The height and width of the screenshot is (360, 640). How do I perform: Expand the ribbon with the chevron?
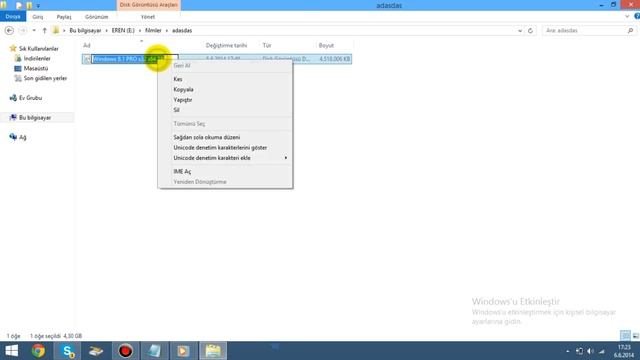point(627,17)
